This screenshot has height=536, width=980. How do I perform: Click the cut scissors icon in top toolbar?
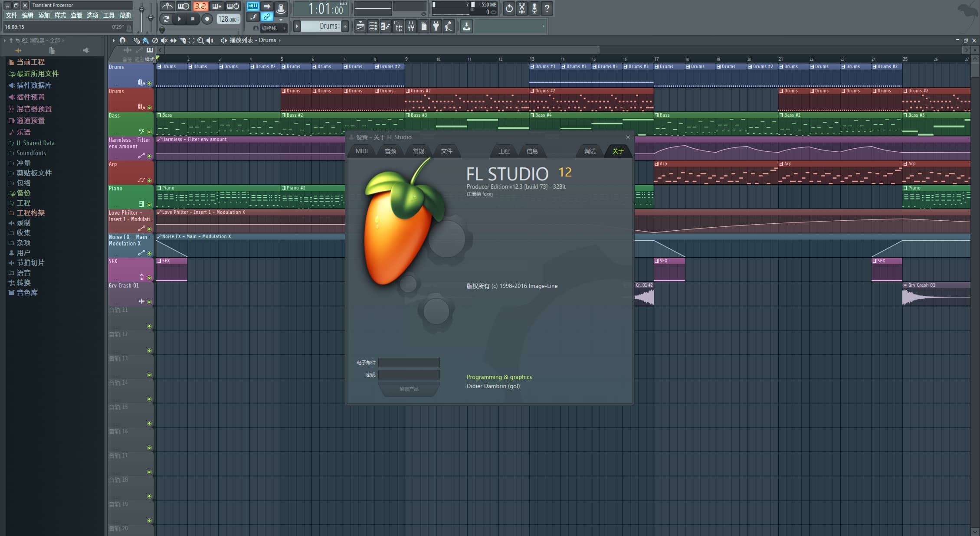tap(522, 8)
